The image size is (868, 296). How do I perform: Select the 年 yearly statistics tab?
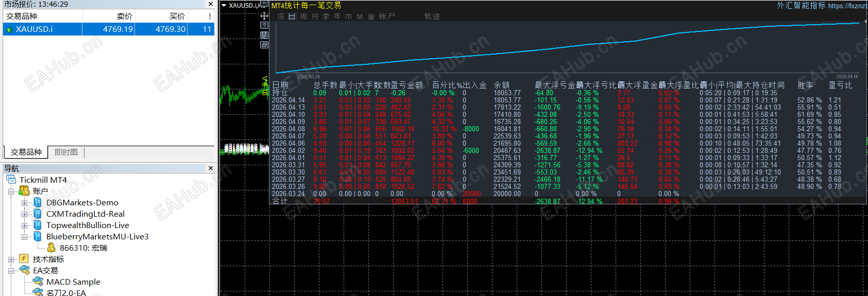point(337,16)
